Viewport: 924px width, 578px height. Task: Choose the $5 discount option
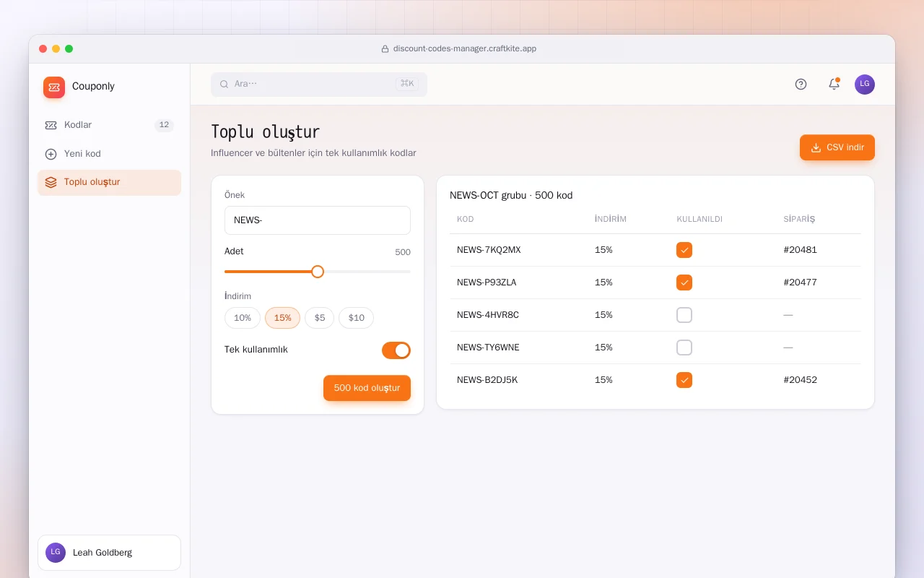(320, 318)
